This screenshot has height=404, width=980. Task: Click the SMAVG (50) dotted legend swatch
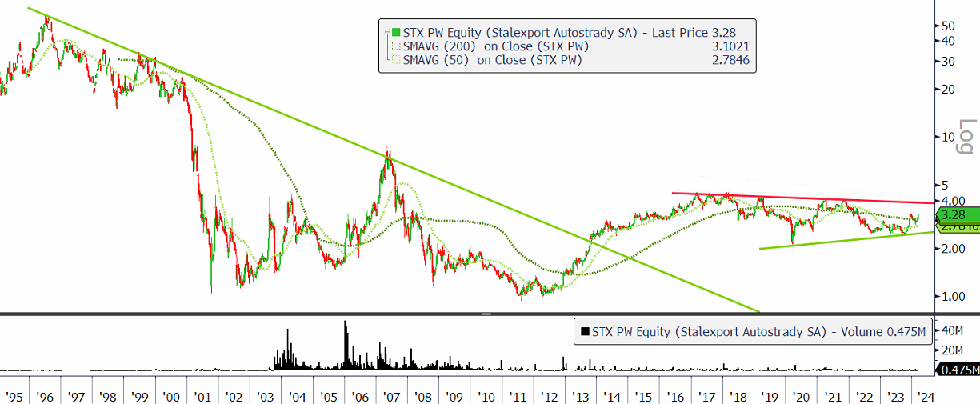click(x=395, y=60)
